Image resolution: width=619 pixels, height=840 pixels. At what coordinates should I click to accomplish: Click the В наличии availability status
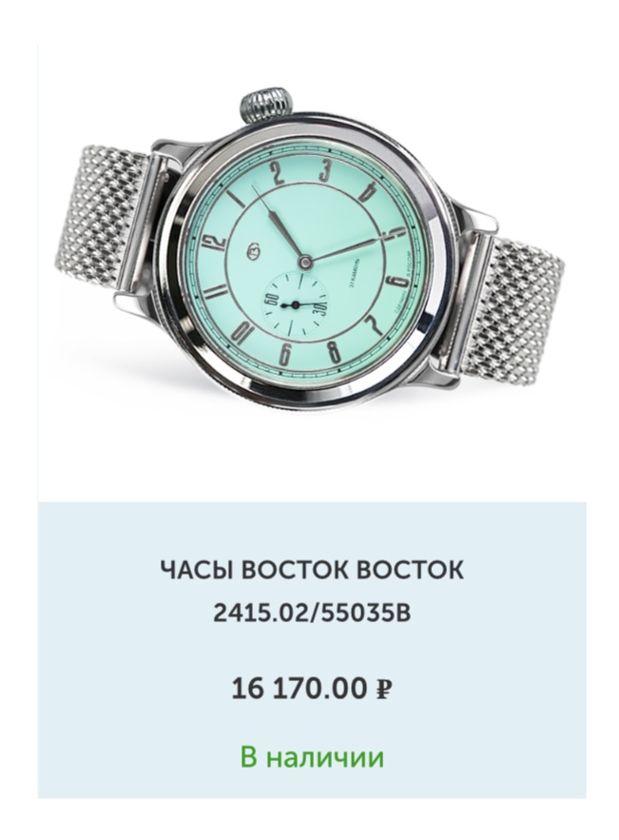click(x=312, y=757)
